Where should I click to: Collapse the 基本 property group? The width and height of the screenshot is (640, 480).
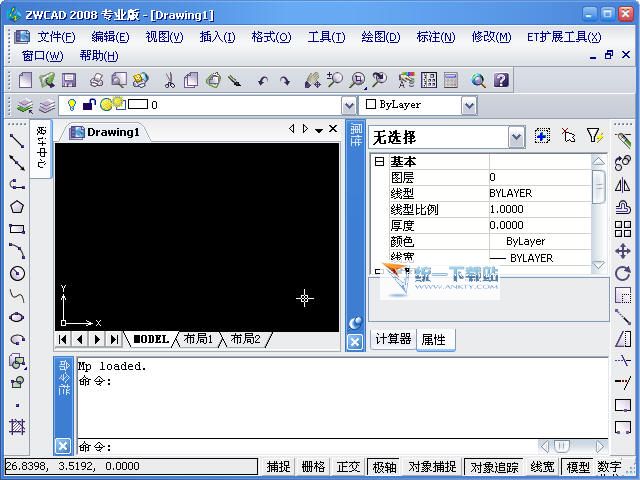click(x=379, y=162)
